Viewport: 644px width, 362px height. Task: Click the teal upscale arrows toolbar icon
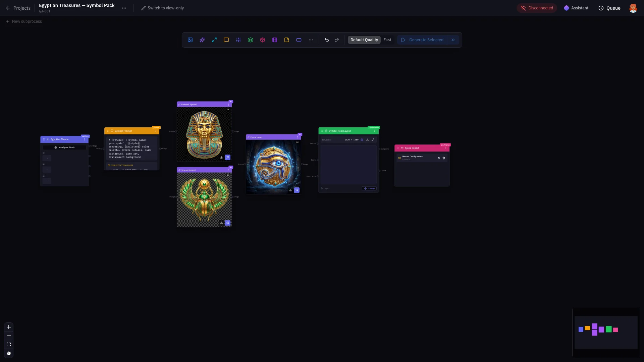214,40
